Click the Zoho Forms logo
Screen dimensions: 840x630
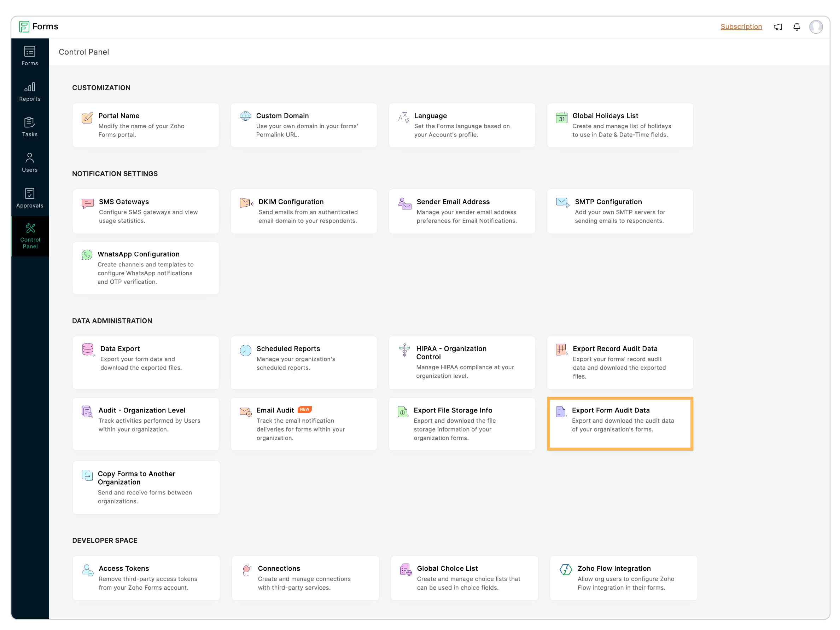(24, 27)
